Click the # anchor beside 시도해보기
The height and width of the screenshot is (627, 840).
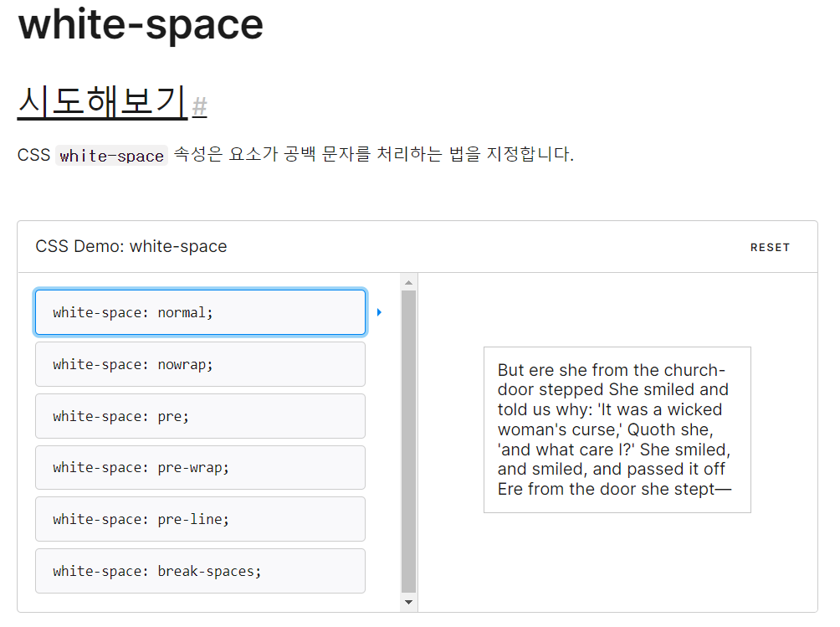(x=200, y=105)
